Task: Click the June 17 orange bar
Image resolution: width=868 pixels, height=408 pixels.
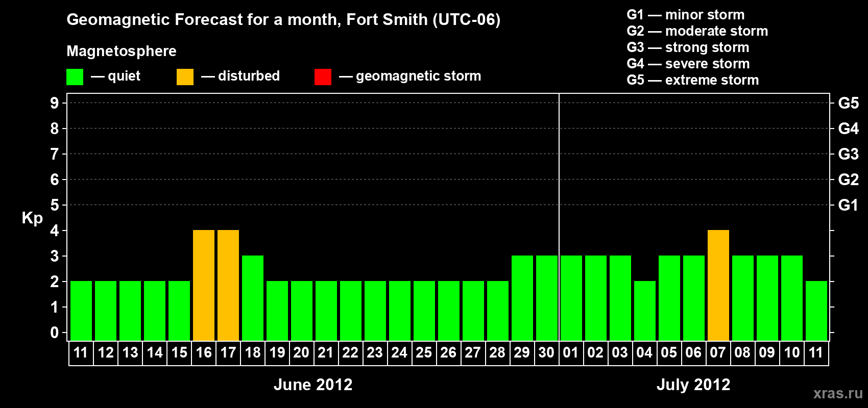Action: [x=228, y=285]
